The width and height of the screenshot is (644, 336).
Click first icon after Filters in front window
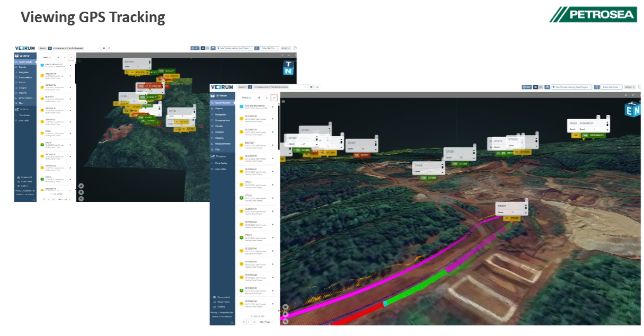point(259,98)
